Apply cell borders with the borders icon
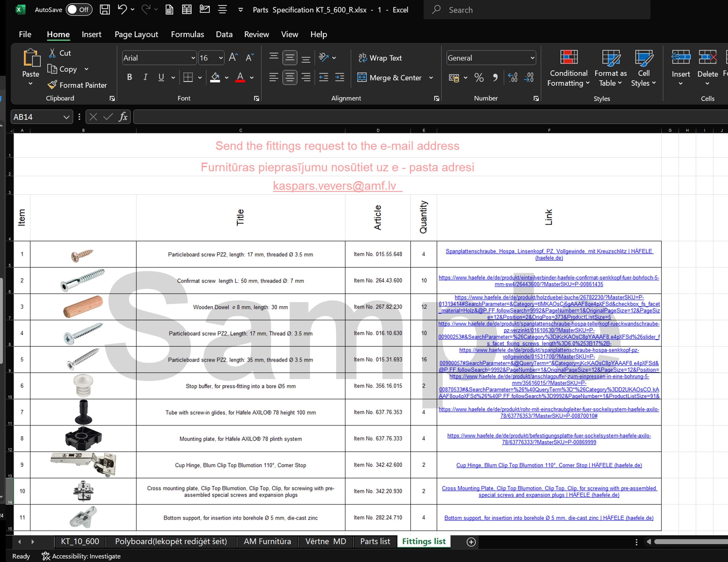728x562 pixels. pos(188,77)
